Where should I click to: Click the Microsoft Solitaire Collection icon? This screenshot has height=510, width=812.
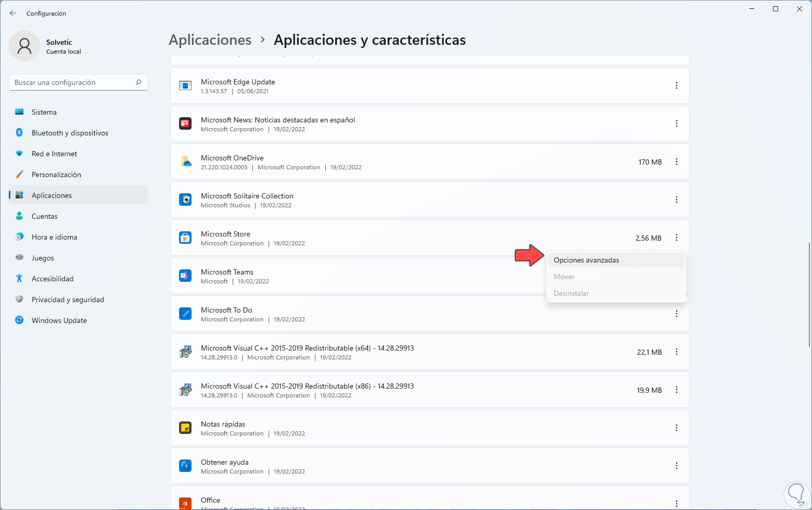[x=185, y=200]
